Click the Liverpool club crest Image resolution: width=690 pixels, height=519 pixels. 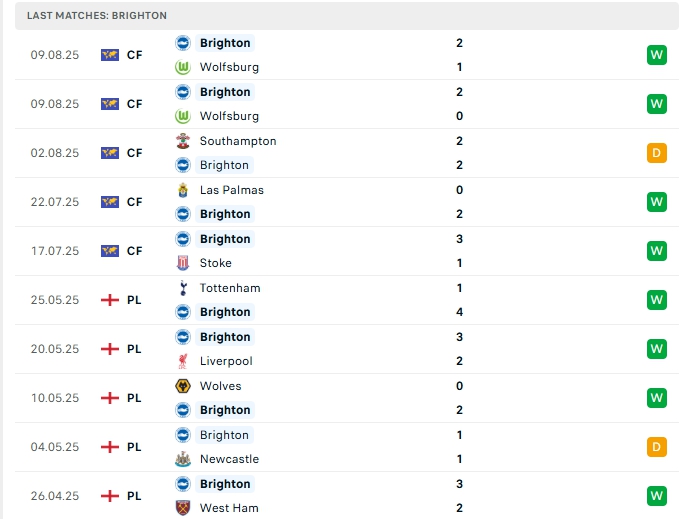coord(183,361)
